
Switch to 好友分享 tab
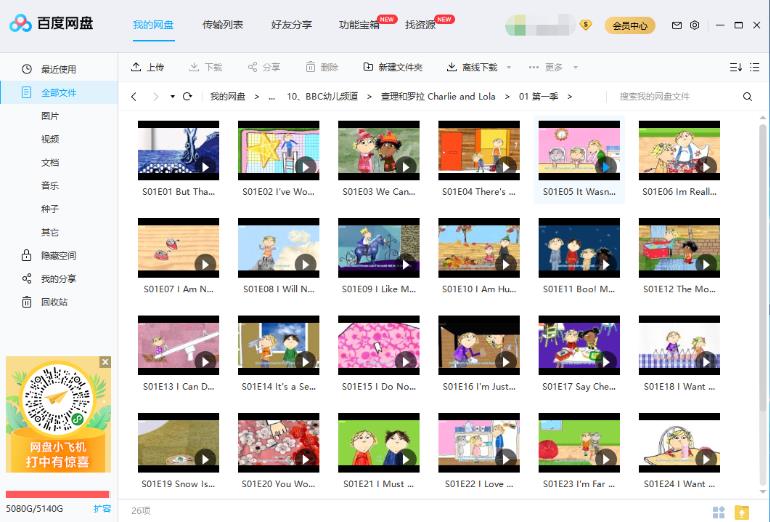tap(291, 25)
